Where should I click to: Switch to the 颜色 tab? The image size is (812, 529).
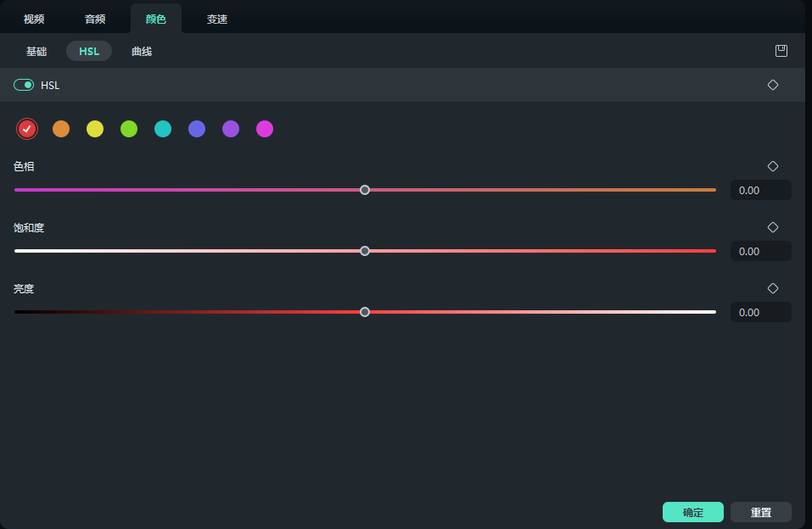coord(156,19)
